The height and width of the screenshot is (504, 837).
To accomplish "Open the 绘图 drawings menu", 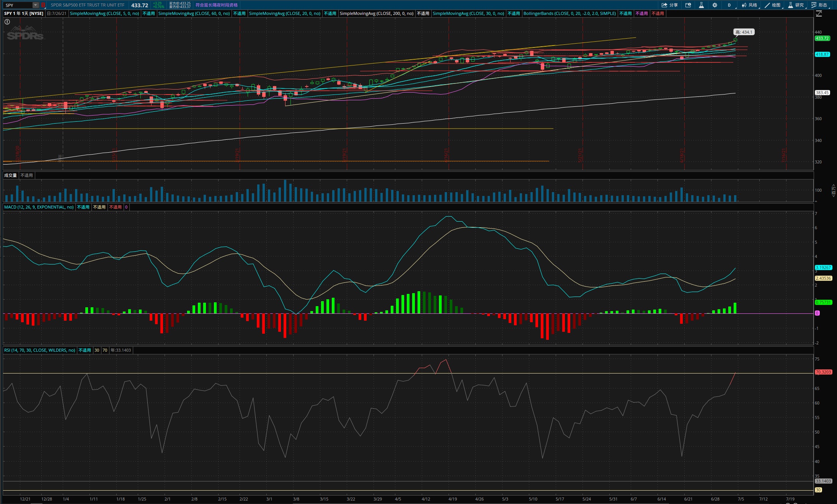I will 776,5.
